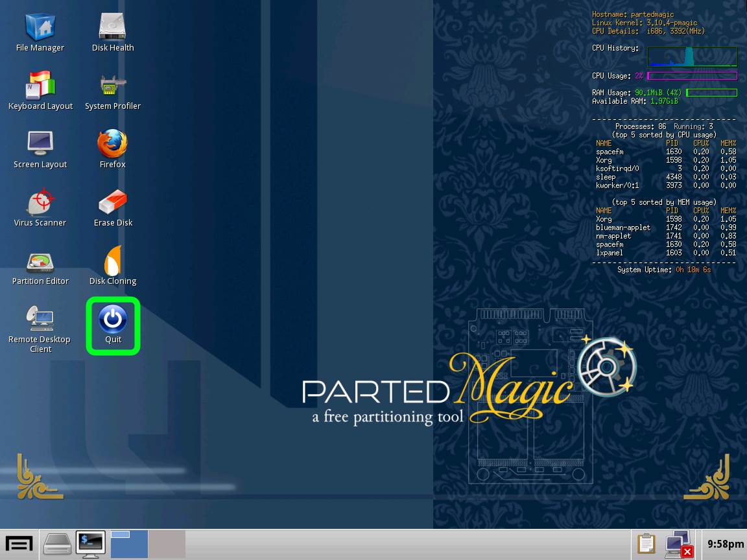
Task: Click the 9:58pm taskbar clock
Action: point(725,544)
